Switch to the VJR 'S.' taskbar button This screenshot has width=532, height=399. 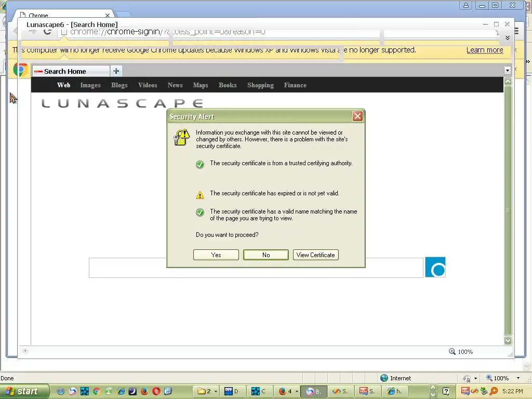367,391
